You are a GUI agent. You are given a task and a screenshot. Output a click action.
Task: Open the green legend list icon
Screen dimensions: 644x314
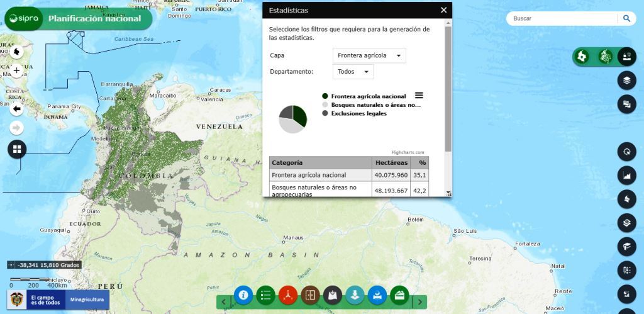pyautogui.click(x=266, y=295)
